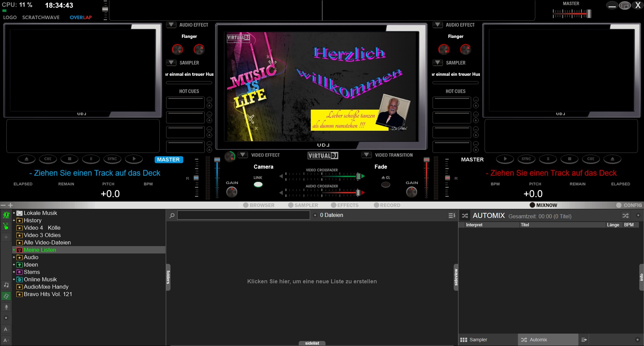Turn the left deck Gain knob
644x346 pixels.
(232, 192)
